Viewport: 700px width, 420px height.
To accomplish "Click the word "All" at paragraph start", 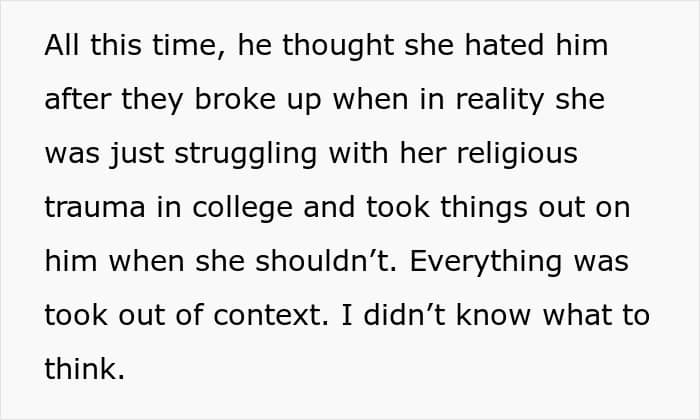I will click(62, 45).
